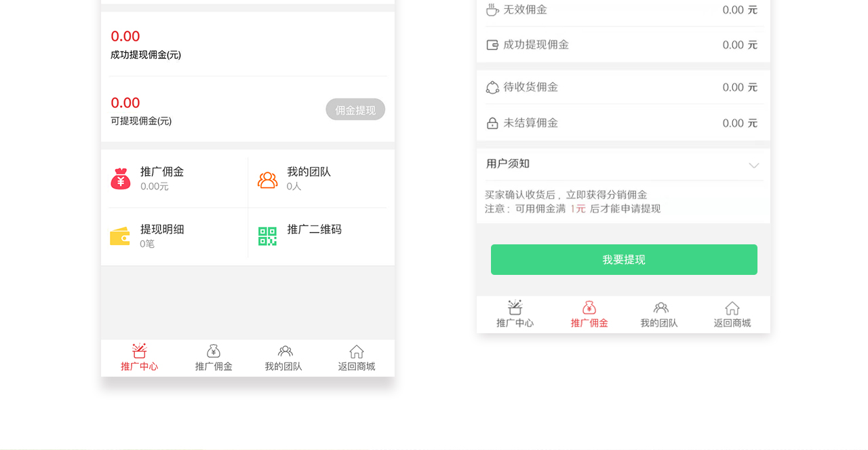
Task: Click the grey 佣金提现 button
Action: coord(355,109)
